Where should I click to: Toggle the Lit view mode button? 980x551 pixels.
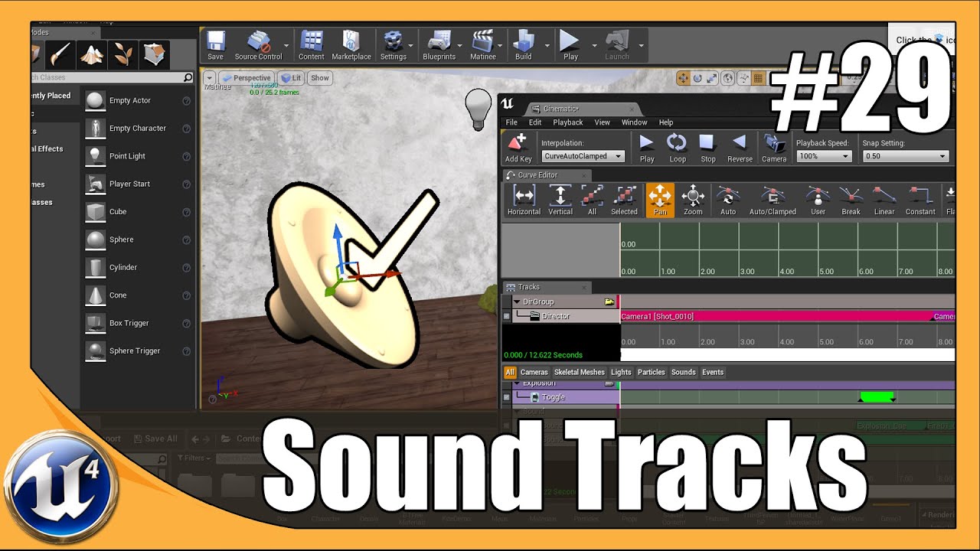click(291, 78)
